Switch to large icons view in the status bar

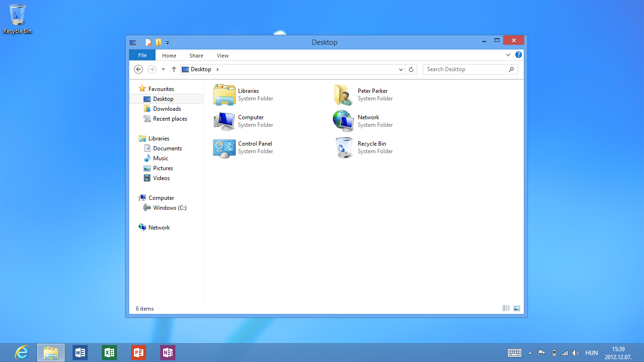517,308
